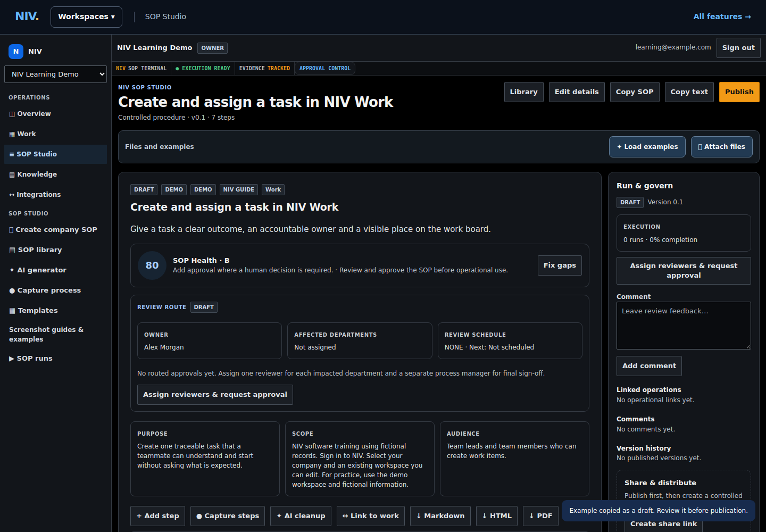Open Integrations in sidebar
766x532 pixels.
(55, 195)
